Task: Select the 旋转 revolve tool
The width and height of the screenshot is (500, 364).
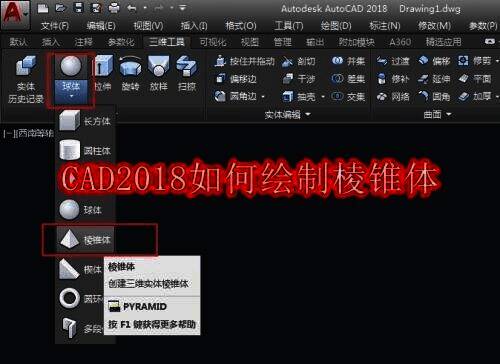Action: (x=130, y=73)
